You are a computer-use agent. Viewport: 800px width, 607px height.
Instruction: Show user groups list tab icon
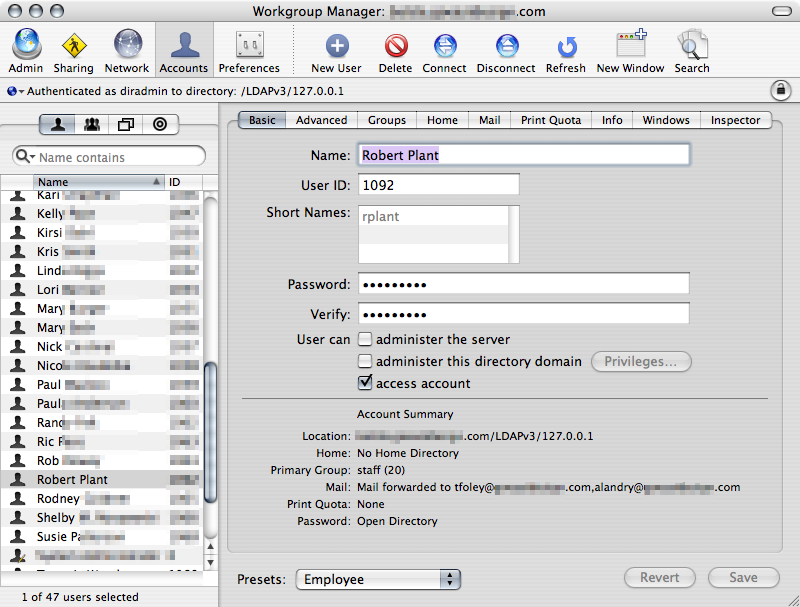pyautogui.click(x=91, y=125)
